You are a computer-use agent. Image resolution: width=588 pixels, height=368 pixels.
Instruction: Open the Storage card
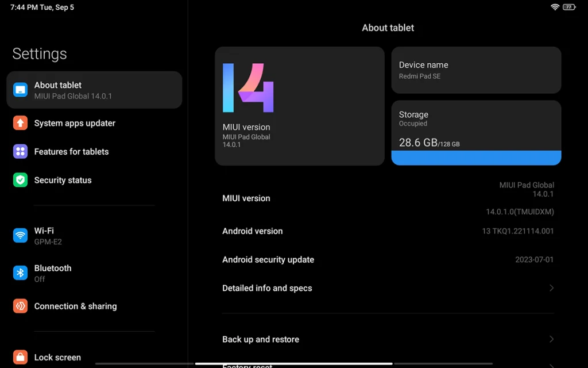click(476, 133)
